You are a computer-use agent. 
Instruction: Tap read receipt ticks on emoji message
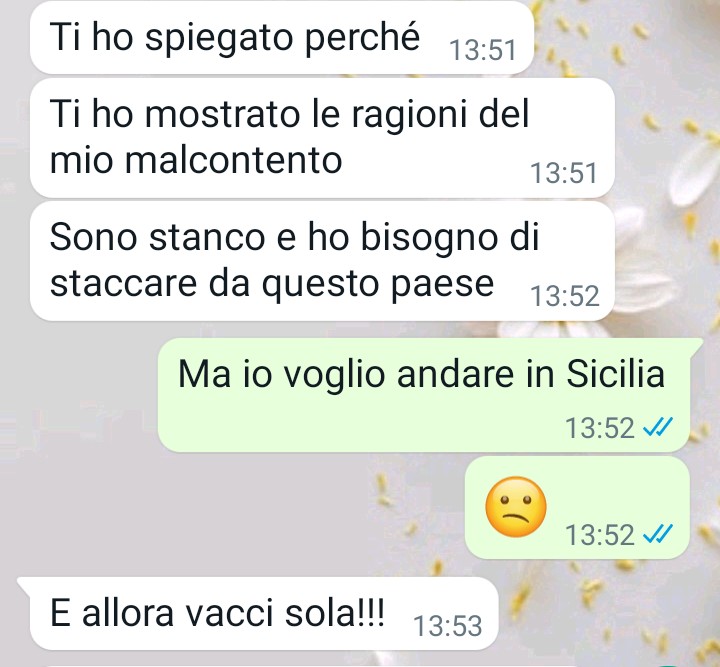[x=658, y=534]
